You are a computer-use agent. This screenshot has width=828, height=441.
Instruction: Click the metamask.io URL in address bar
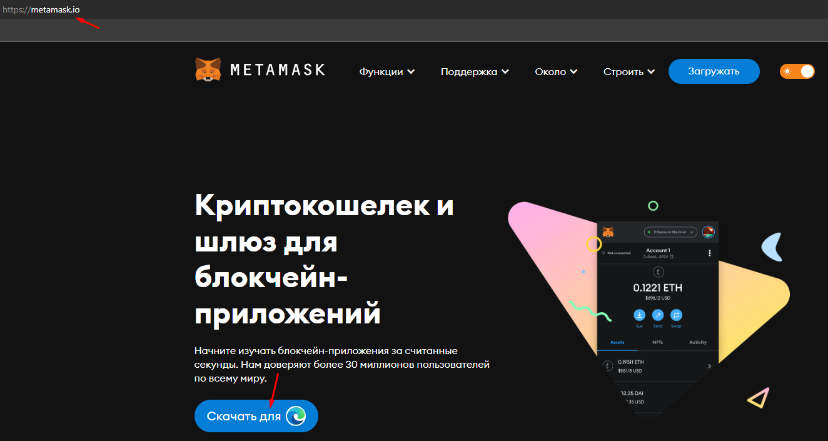41,10
